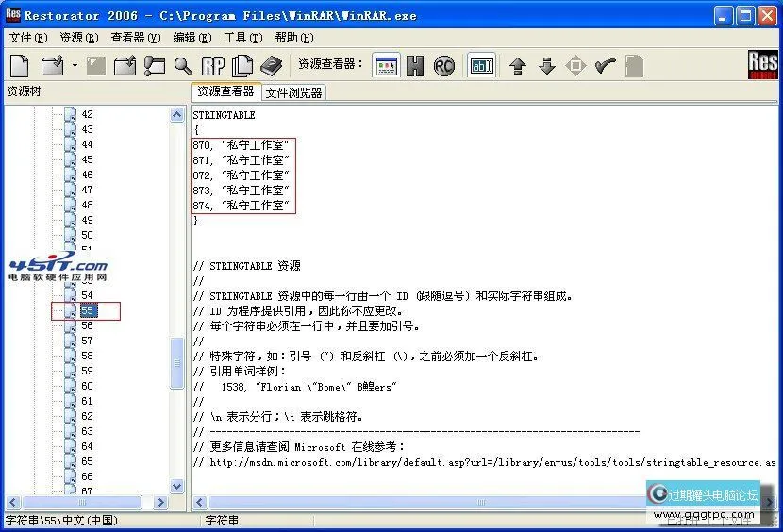This screenshot has height=532, width=783.
Task: Select tree item 58
Action: click(87, 356)
